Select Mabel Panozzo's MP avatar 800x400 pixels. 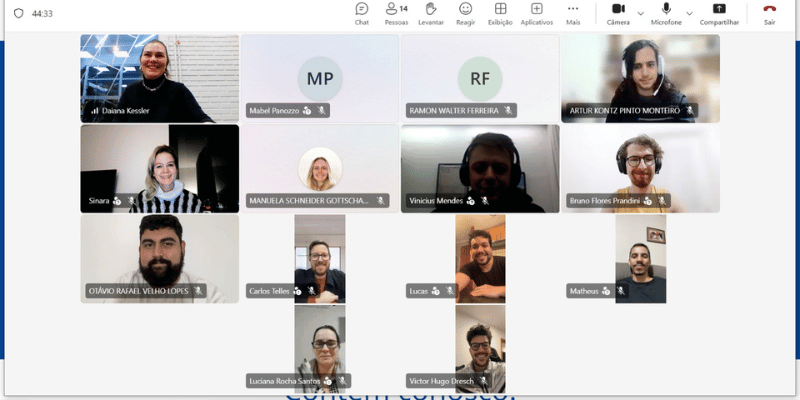point(320,79)
